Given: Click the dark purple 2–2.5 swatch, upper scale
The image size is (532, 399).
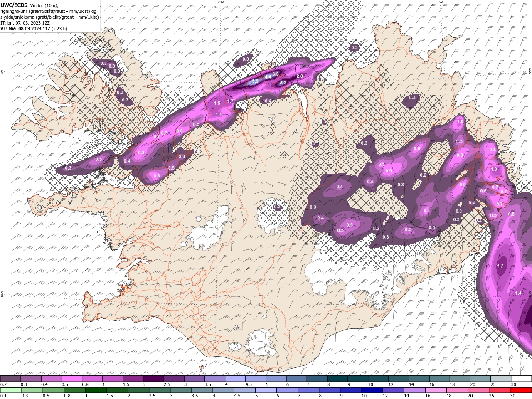Looking at the screenshot, I should coord(153,379).
